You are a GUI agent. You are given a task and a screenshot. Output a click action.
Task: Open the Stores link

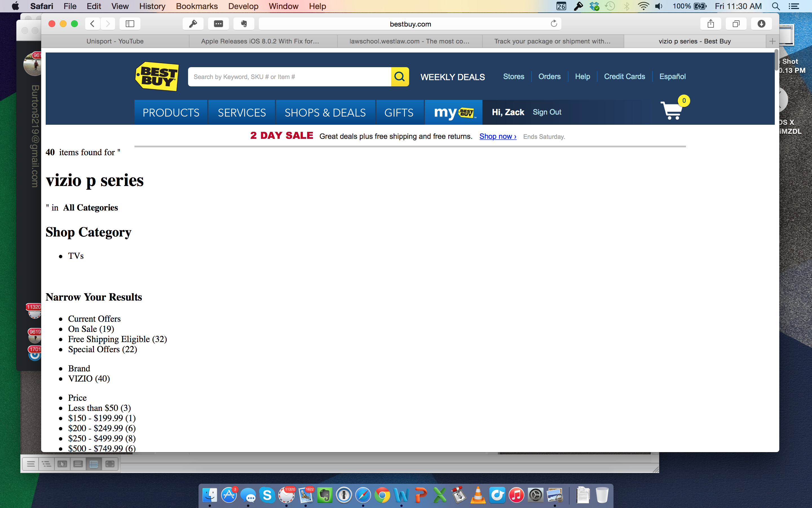click(513, 76)
